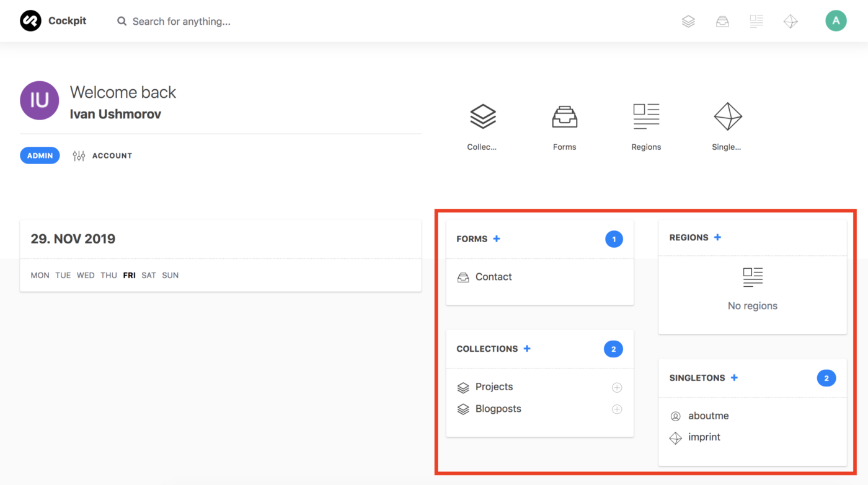Click the Cockpit logo icon

[30, 21]
